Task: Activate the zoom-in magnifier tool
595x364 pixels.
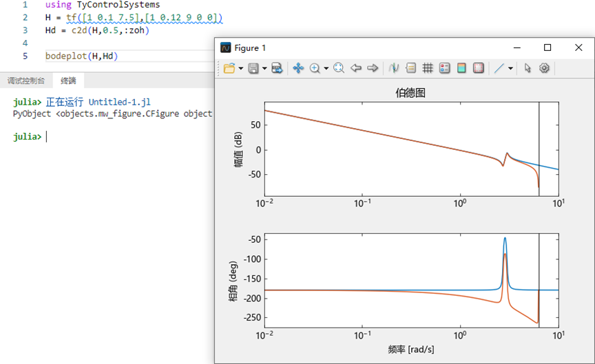Action: pyautogui.click(x=315, y=68)
